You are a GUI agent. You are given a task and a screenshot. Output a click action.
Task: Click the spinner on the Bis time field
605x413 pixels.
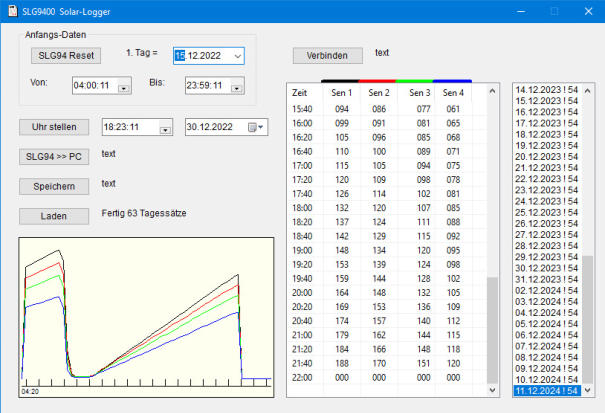(x=235, y=87)
